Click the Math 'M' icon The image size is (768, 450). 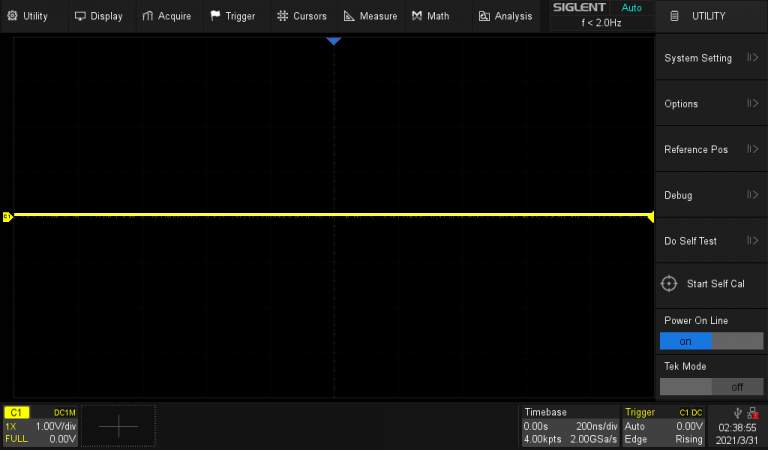pyautogui.click(x=416, y=16)
